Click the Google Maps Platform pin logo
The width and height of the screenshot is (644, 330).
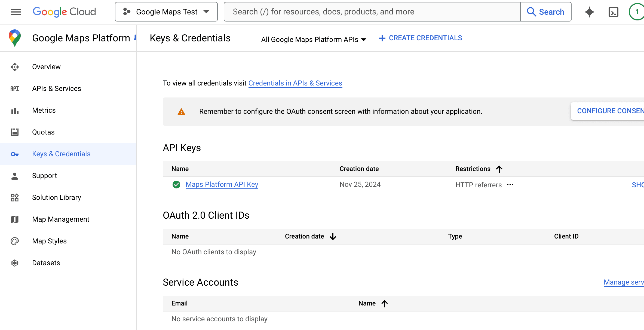15,38
